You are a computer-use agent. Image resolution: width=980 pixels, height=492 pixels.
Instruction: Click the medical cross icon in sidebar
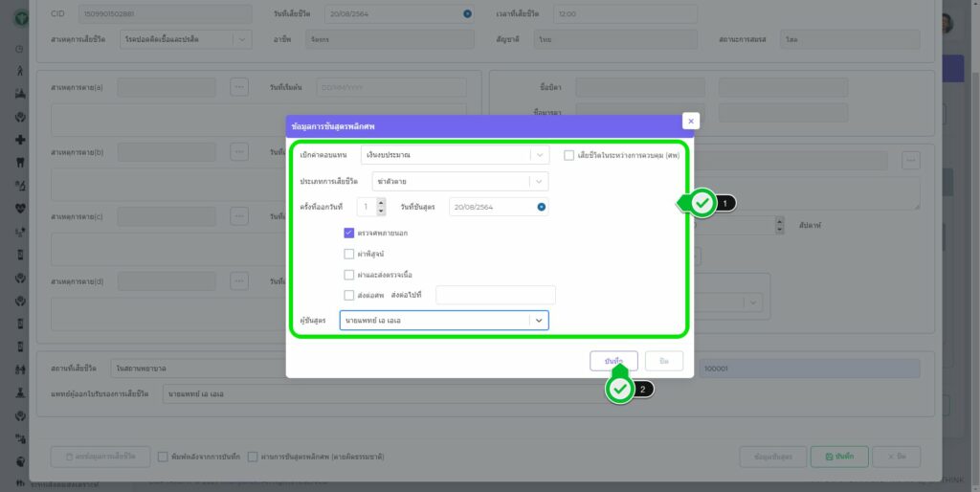point(20,139)
